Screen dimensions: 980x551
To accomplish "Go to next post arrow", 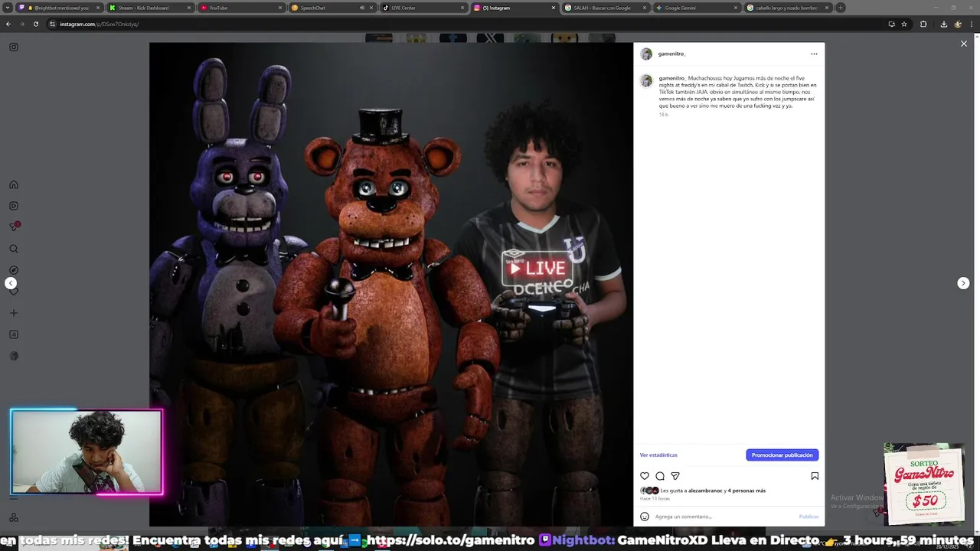I will [963, 283].
